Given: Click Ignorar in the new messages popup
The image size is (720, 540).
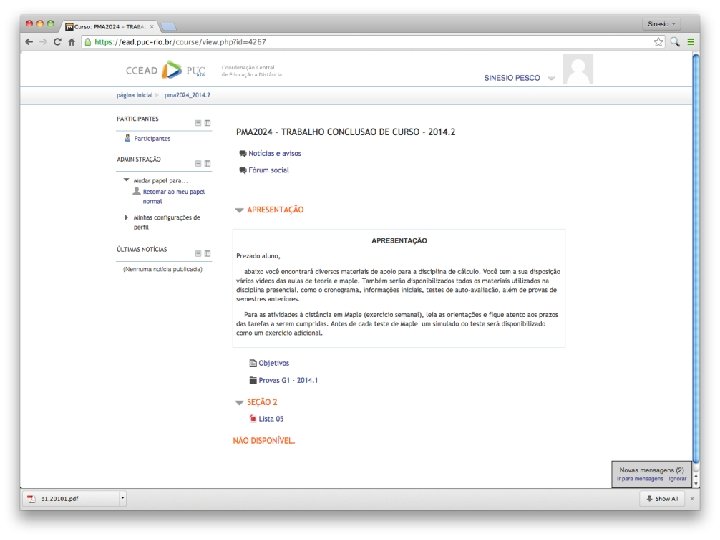Looking at the screenshot, I should click(677, 478).
